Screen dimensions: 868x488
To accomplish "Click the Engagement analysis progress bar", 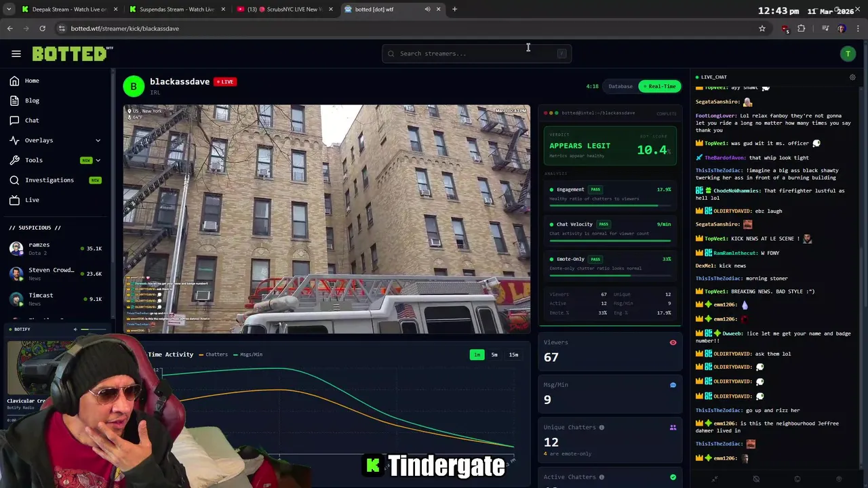I will click(610, 205).
